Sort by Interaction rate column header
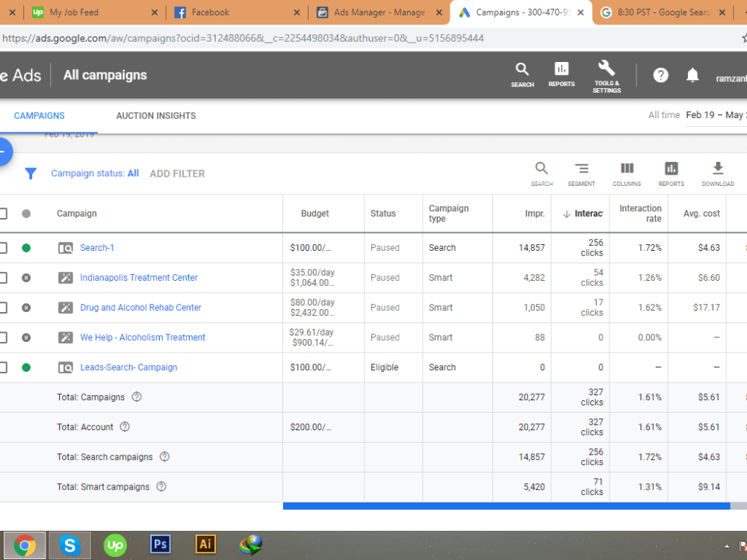747x560 pixels. point(640,214)
